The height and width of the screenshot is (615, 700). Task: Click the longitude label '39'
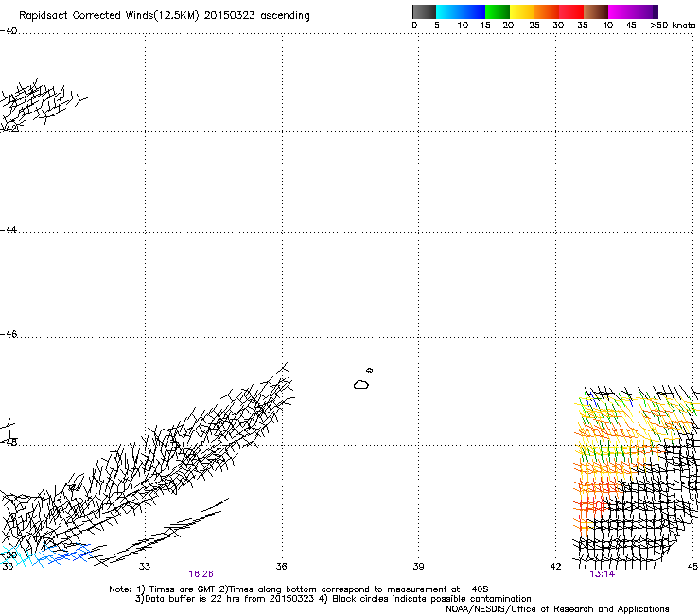(x=418, y=567)
